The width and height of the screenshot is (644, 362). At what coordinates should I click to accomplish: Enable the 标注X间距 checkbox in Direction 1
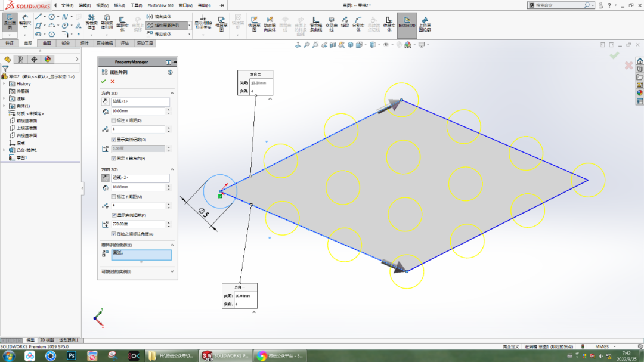[x=114, y=120]
